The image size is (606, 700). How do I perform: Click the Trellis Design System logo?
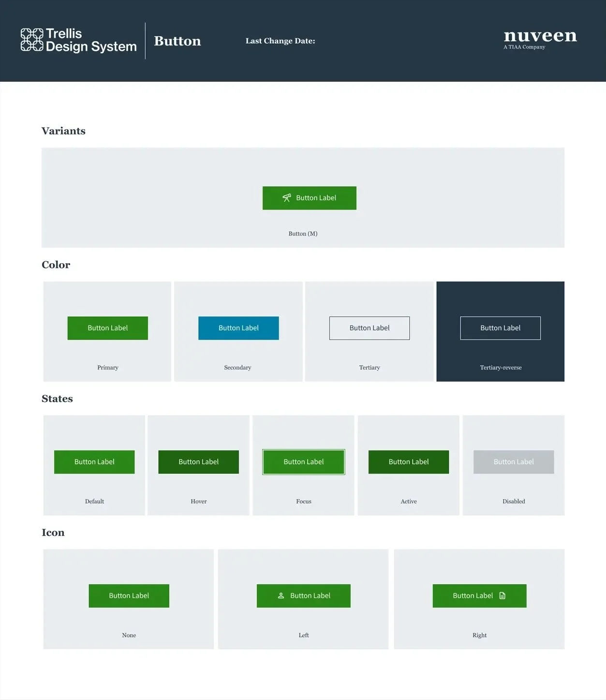point(79,40)
